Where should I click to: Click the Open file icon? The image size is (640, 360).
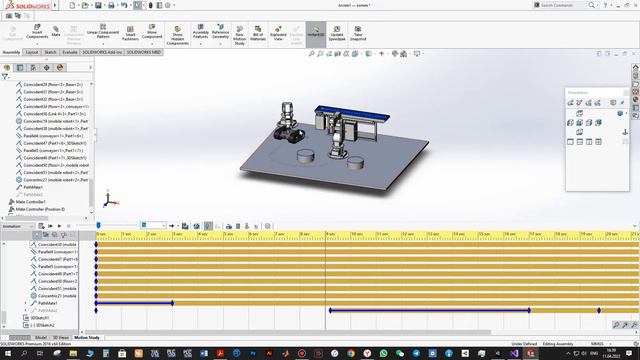coord(85,5)
